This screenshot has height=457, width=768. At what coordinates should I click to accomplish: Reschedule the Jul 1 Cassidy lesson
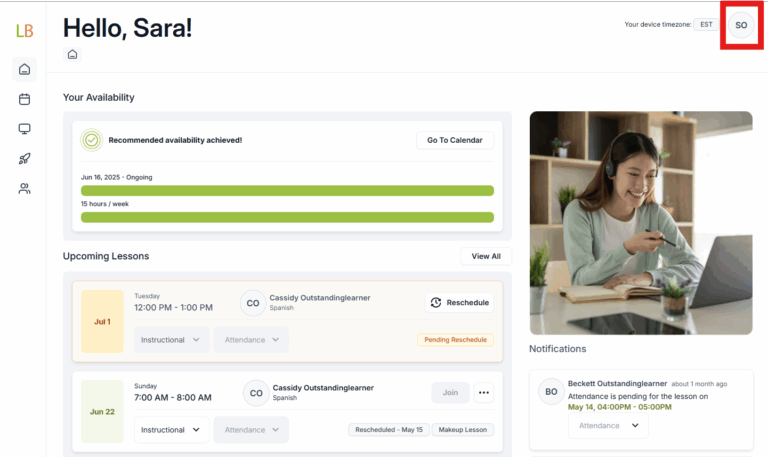click(459, 303)
